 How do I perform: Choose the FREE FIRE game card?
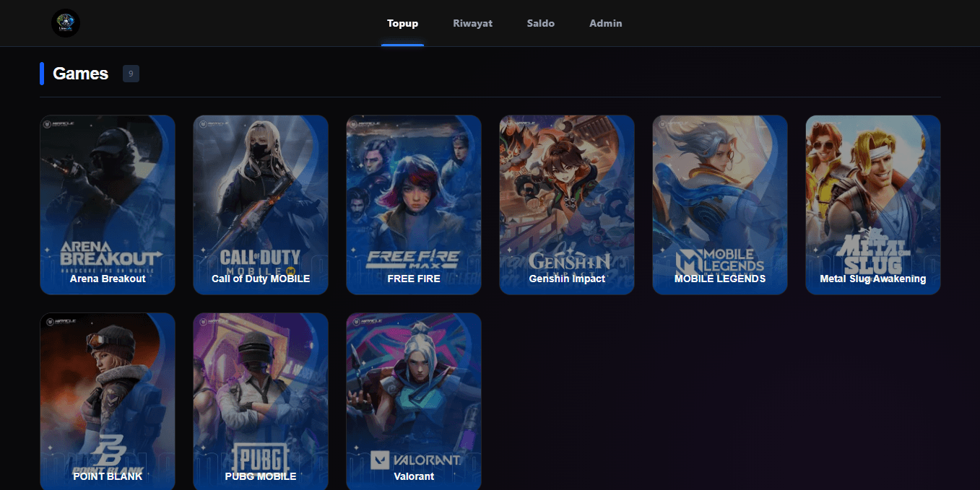(414, 205)
